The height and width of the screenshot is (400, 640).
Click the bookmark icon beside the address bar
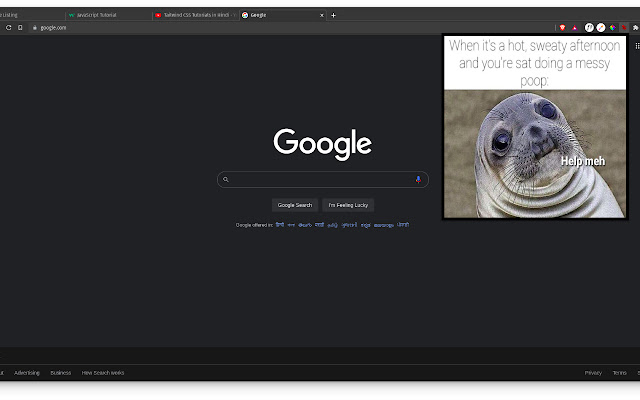20,28
